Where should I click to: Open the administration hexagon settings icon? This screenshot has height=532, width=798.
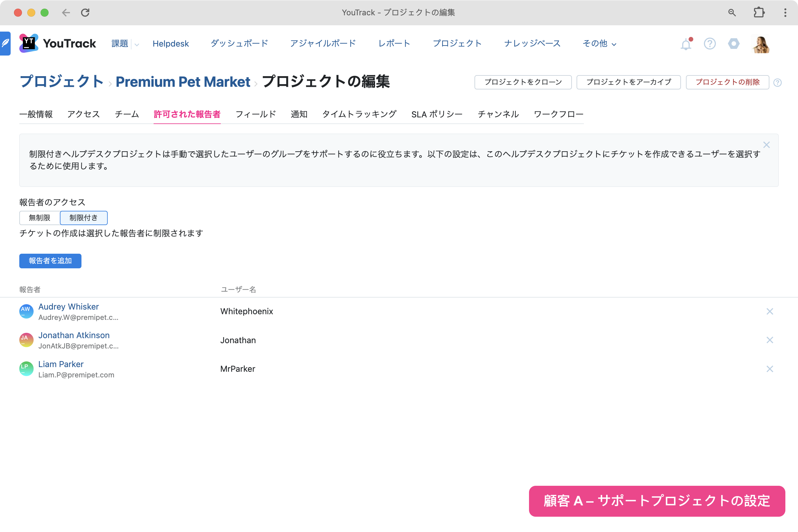(x=733, y=44)
